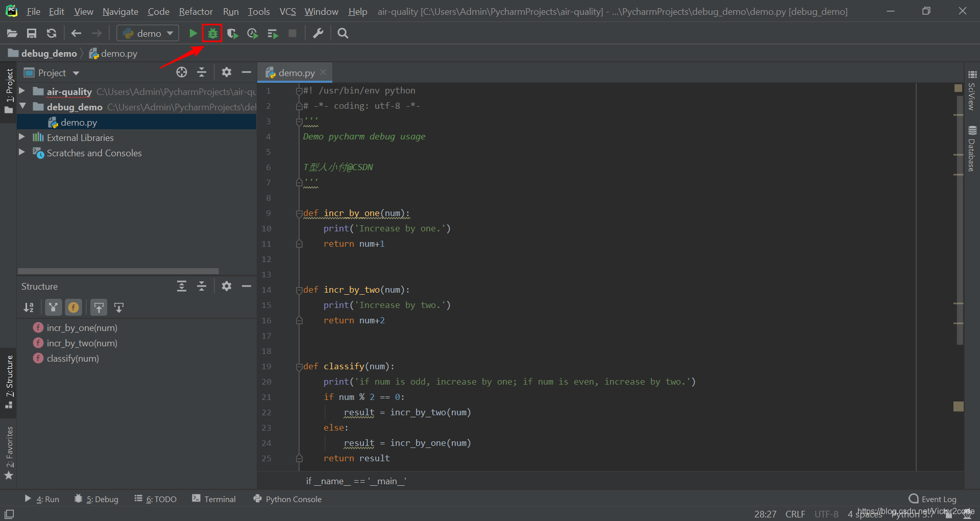Open Structure panel gear settings
The image size is (980, 521).
(227, 286)
